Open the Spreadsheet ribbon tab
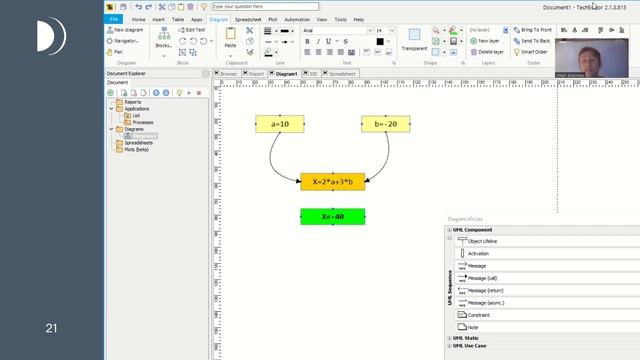The image size is (640, 360). [x=248, y=20]
